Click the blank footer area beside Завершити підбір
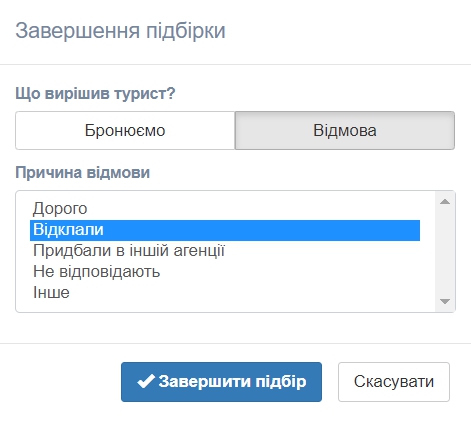The image size is (471, 423). (x=63, y=382)
